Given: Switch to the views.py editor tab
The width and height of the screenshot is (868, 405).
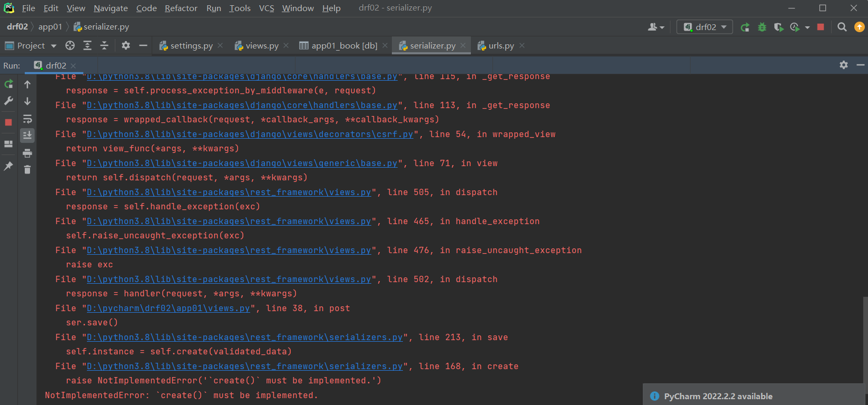Looking at the screenshot, I should click(x=262, y=46).
